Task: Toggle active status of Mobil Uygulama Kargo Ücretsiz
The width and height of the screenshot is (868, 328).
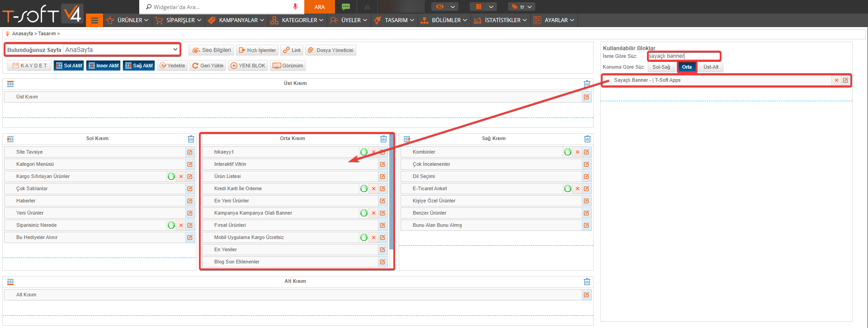Action: coord(364,237)
